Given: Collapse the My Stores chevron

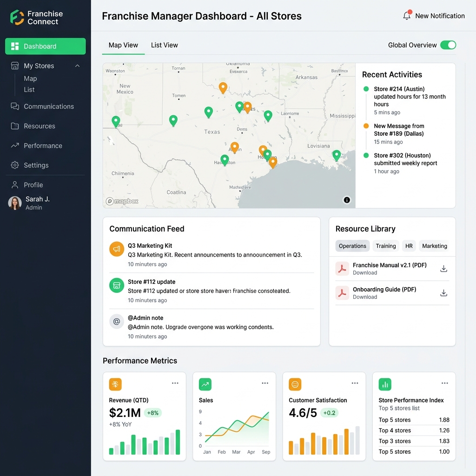Looking at the screenshot, I should tap(78, 66).
